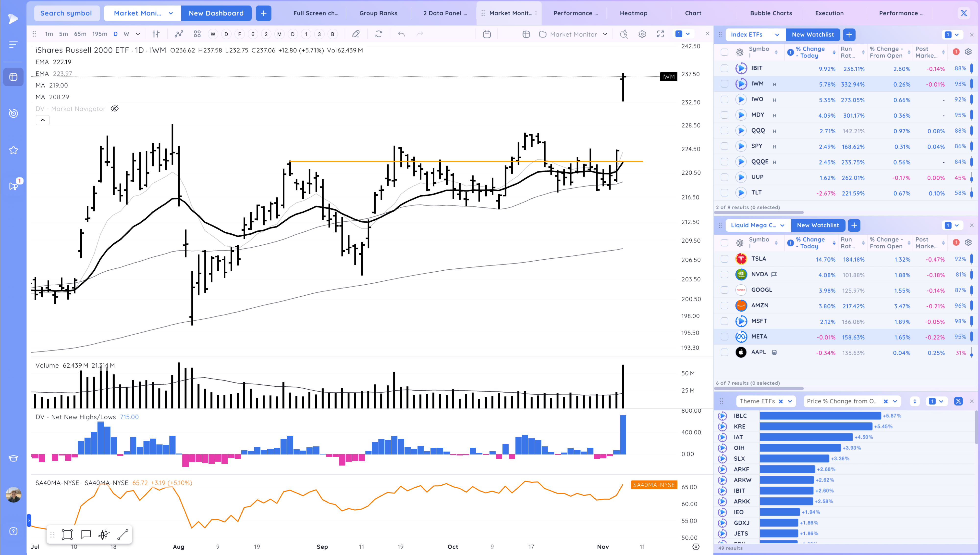
Task: Toggle visibility of DV Market Navigator indicator
Action: coord(115,109)
